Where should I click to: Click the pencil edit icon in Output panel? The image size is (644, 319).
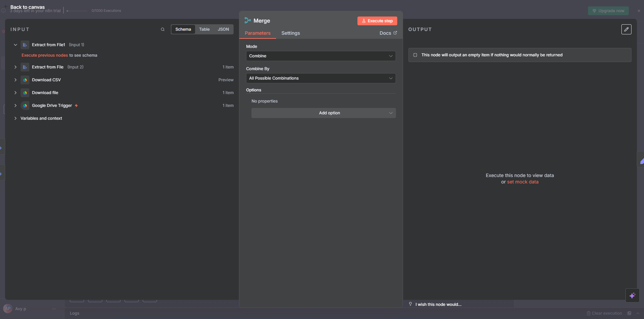point(626,29)
